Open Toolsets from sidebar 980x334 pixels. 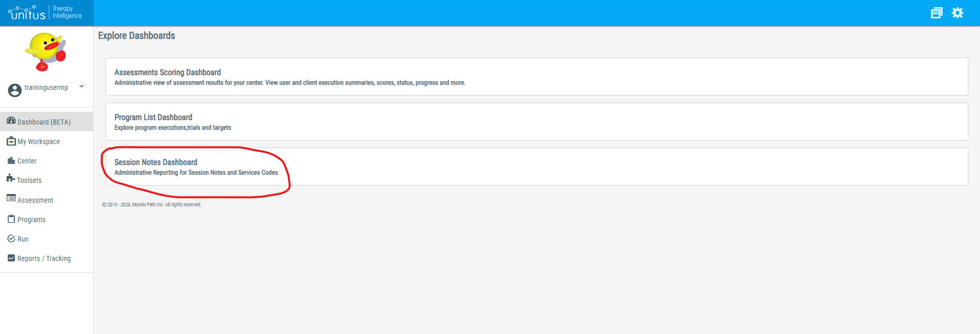(x=46, y=180)
